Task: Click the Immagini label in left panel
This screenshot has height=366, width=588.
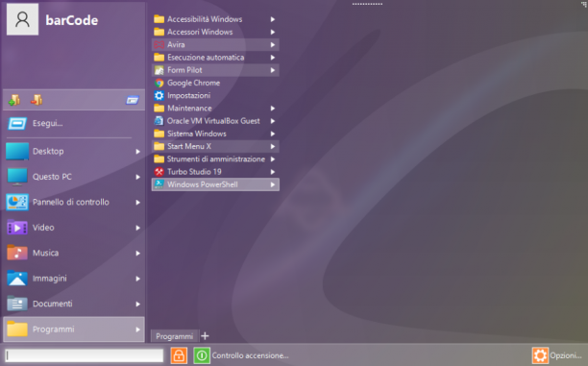Action: coord(50,279)
